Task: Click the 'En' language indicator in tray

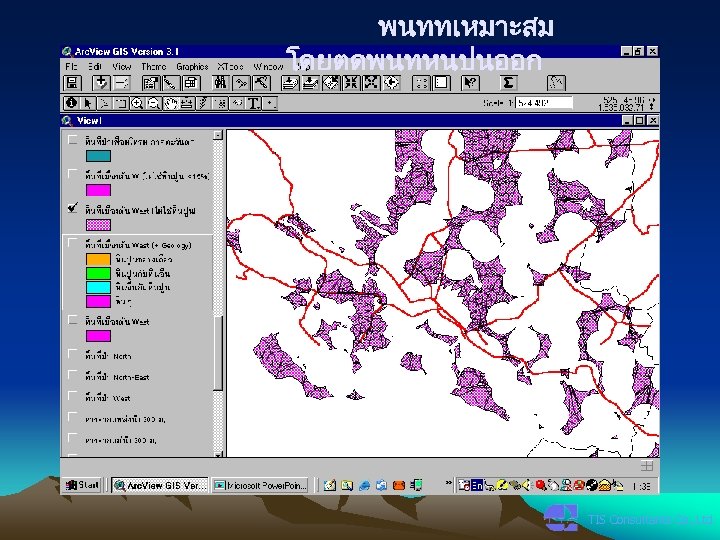Action: coord(477,485)
